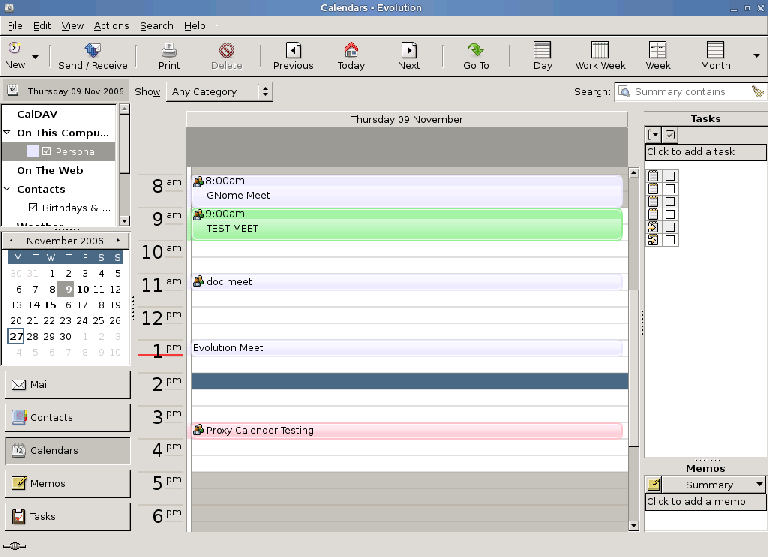This screenshot has height=557, width=768.
Task: Jump to Today in the calendar
Action: 351,55
